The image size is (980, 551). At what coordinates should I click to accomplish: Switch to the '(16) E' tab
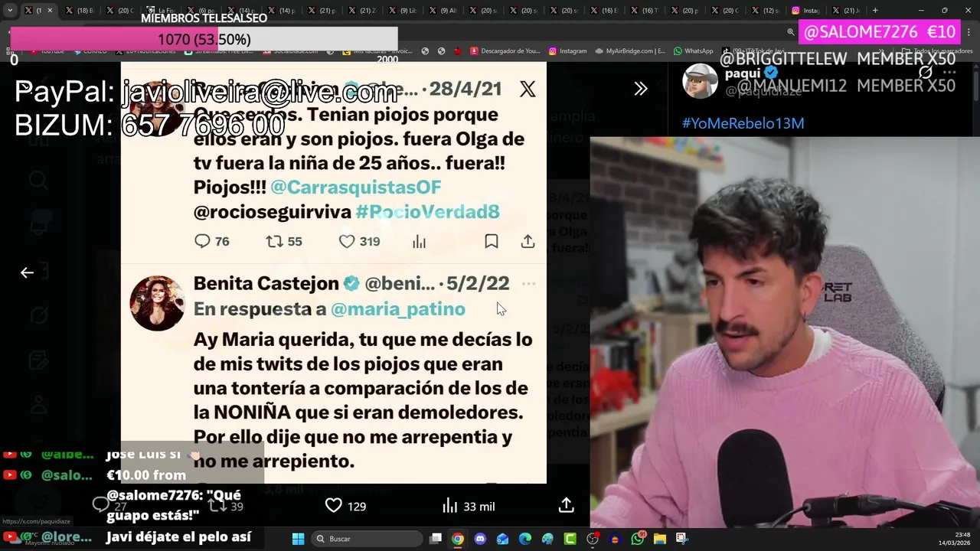pos(605,11)
